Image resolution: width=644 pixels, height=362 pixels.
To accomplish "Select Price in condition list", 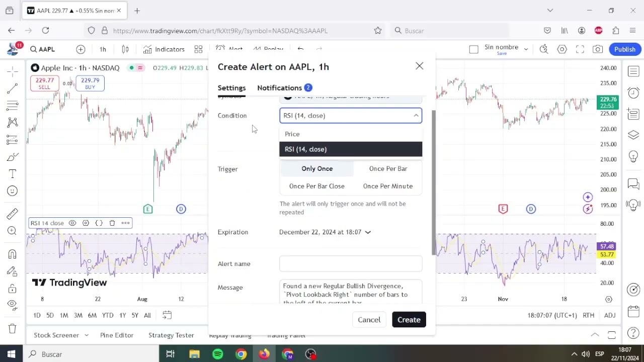I will point(351,134).
